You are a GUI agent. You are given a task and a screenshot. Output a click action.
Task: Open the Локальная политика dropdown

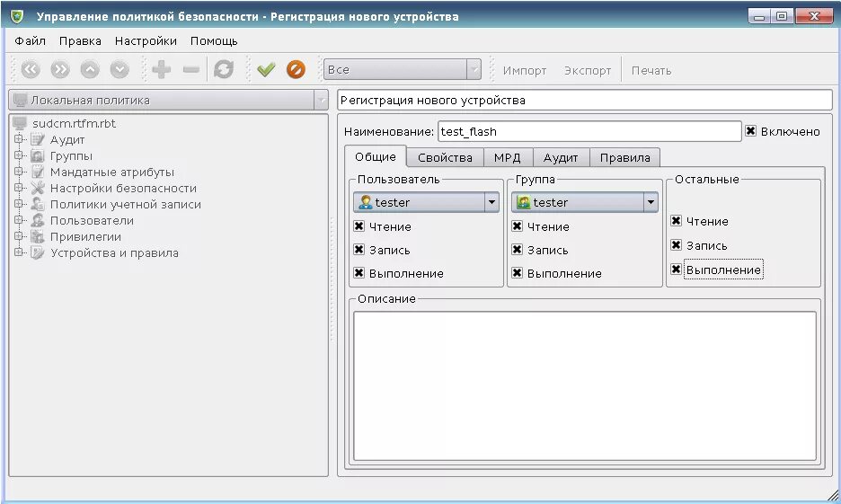click(168, 101)
